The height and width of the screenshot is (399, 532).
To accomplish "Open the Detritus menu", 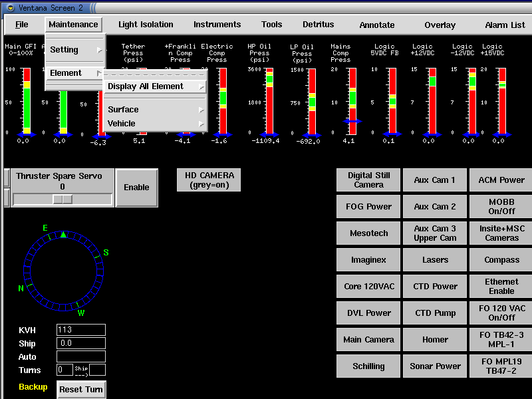I will pyautogui.click(x=319, y=25).
